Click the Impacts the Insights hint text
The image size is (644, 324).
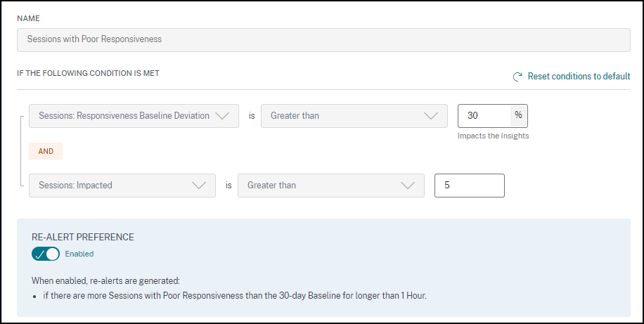(x=493, y=136)
